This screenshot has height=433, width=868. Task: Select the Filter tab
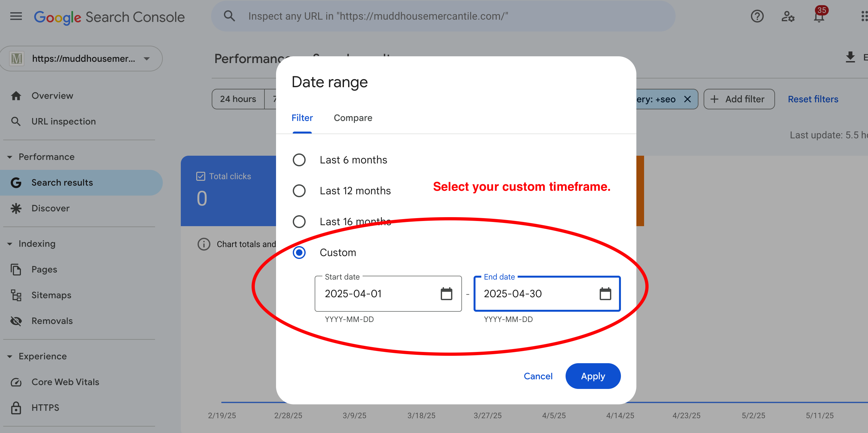302,118
